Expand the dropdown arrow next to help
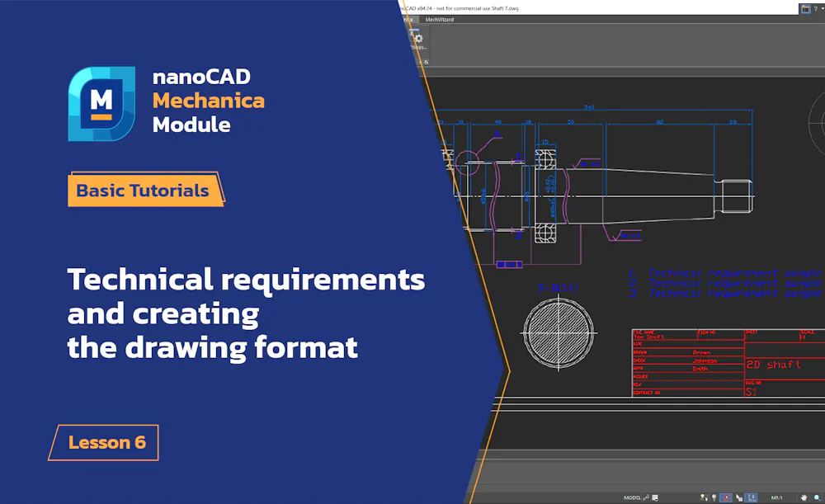Viewport: 825px width, 504px height. coord(822,8)
